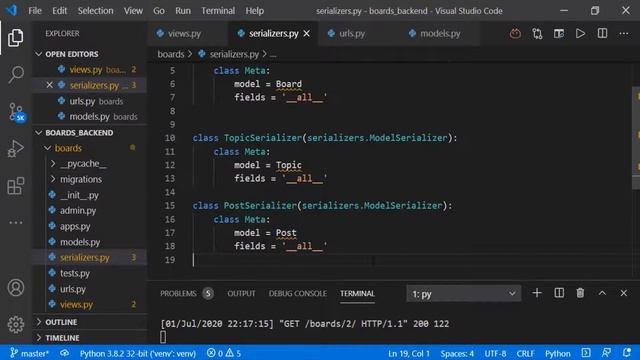This screenshot has height=360, width=640.
Task: Show additional views ellipsis in activity bar
Action: [x=16, y=222]
